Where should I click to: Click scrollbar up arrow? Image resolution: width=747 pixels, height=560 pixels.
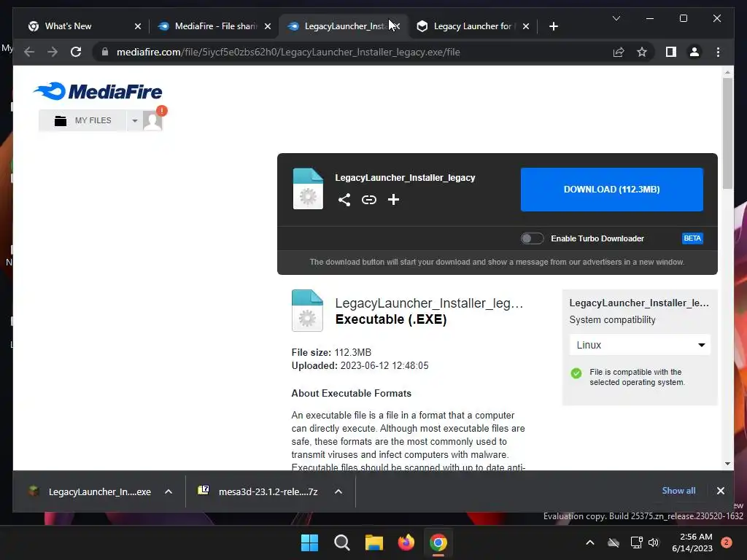(x=727, y=72)
